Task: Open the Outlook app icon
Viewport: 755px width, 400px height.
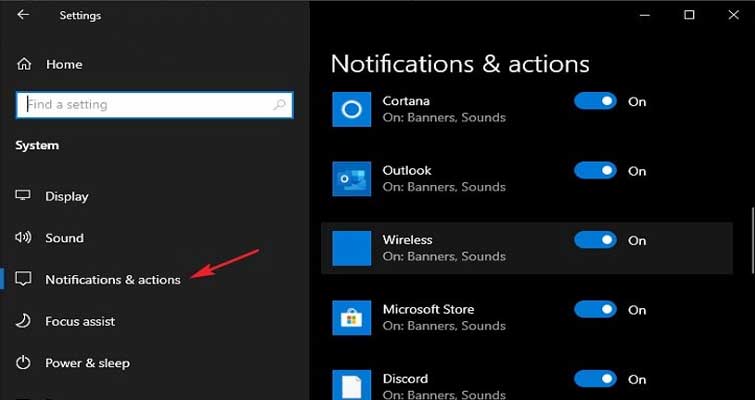Action: click(x=351, y=179)
